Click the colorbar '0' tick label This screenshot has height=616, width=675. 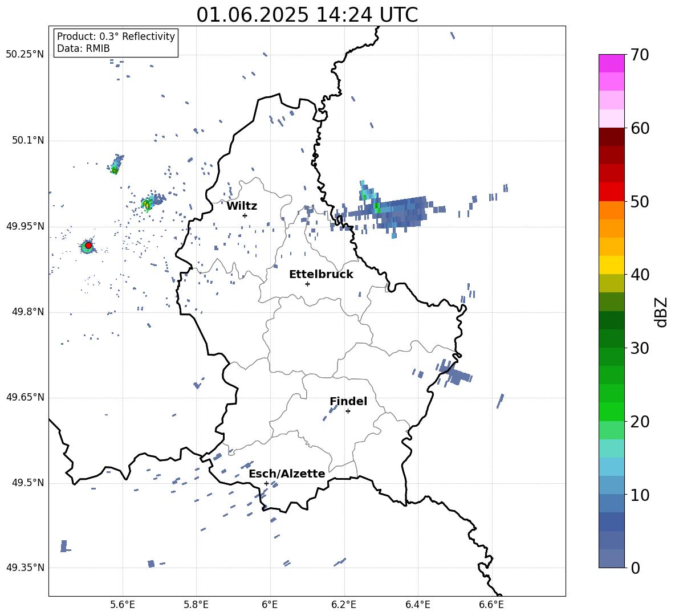click(636, 568)
